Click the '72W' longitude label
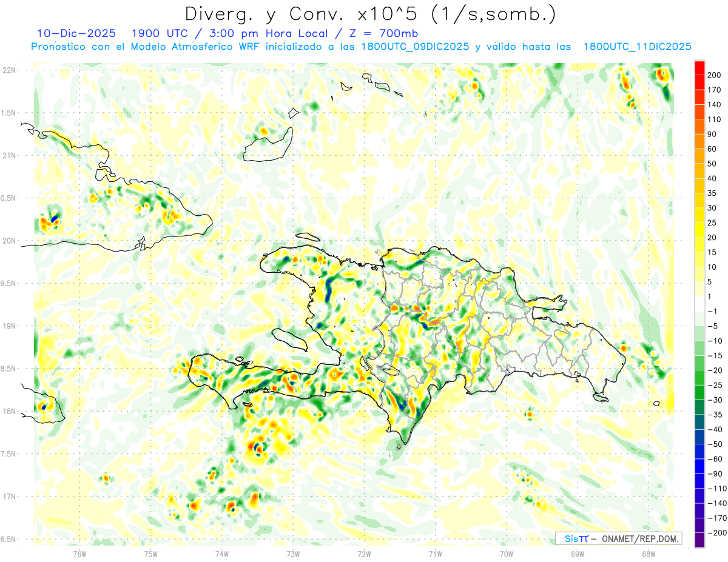Screen dimensions: 728x562 [364, 554]
